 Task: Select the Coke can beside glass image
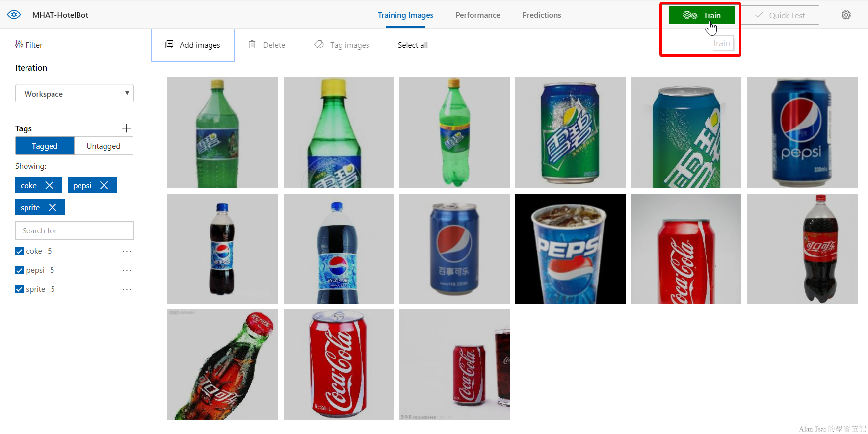(x=454, y=364)
